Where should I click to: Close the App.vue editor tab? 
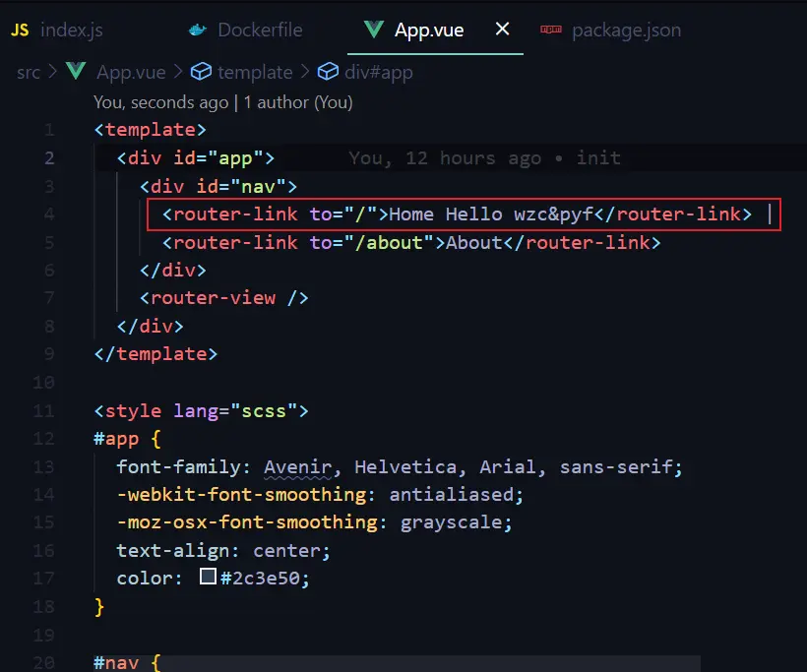(502, 30)
